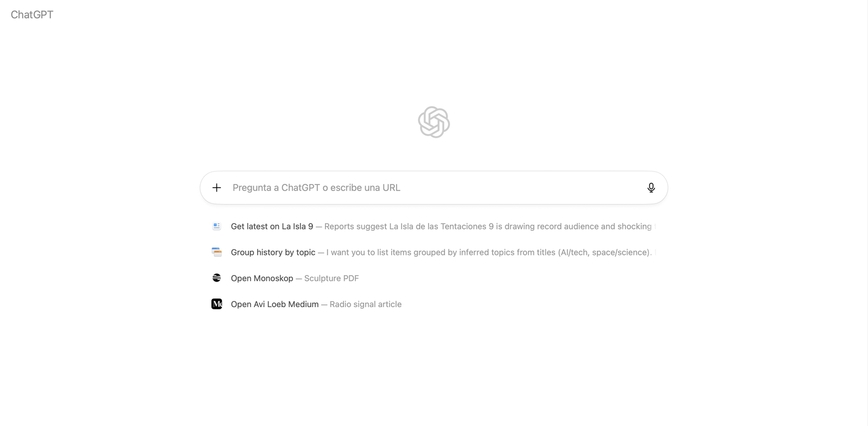
Task: Click the 'Radio signal article' description text
Action: coord(366,304)
